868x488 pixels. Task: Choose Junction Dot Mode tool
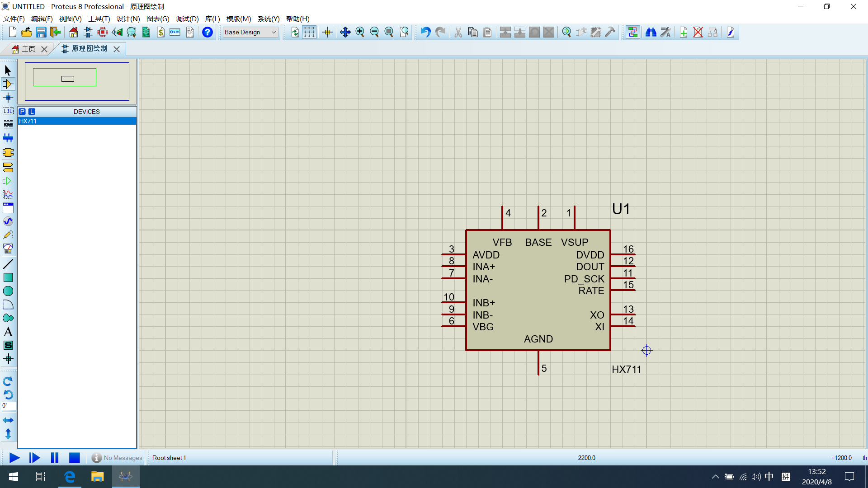coord(8,98)
